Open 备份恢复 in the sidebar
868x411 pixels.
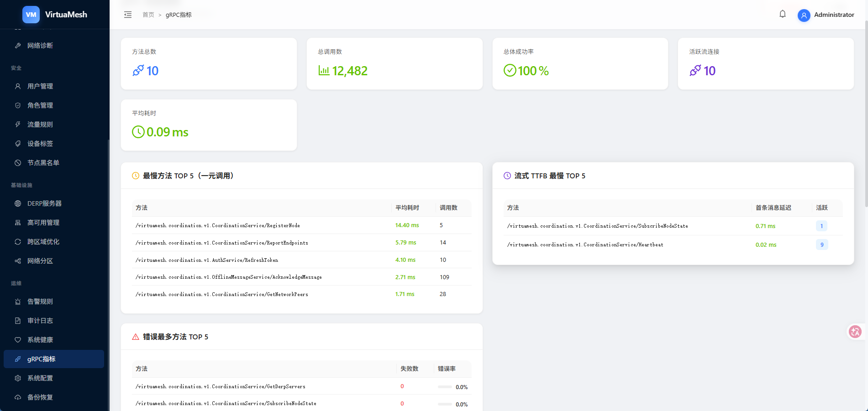54,397
